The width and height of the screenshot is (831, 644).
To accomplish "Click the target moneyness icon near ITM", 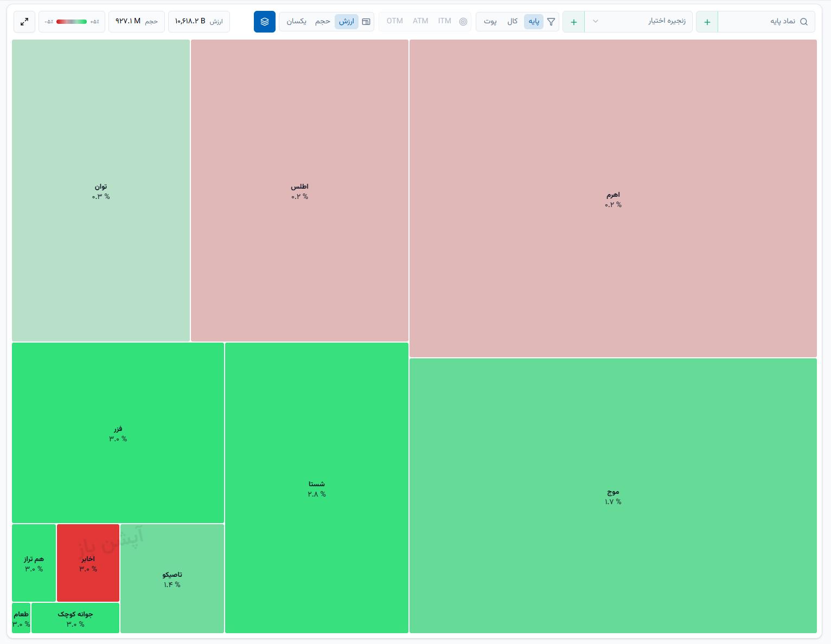I will (463, 22).
